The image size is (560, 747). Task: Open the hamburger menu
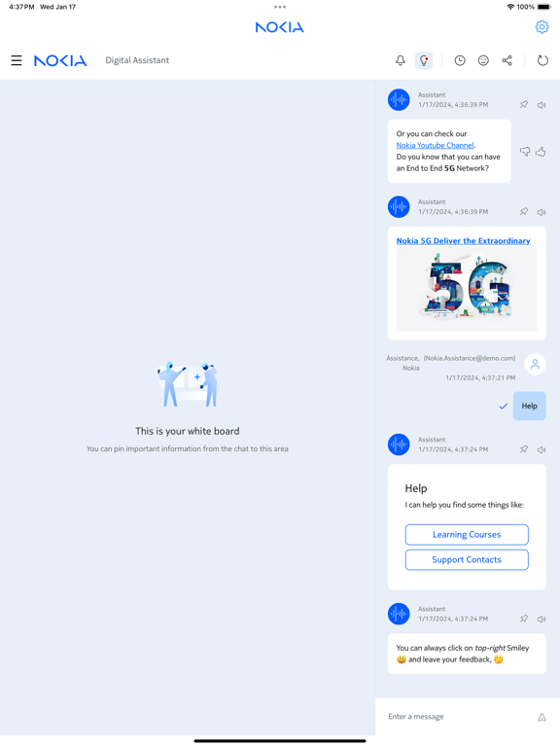17,60
